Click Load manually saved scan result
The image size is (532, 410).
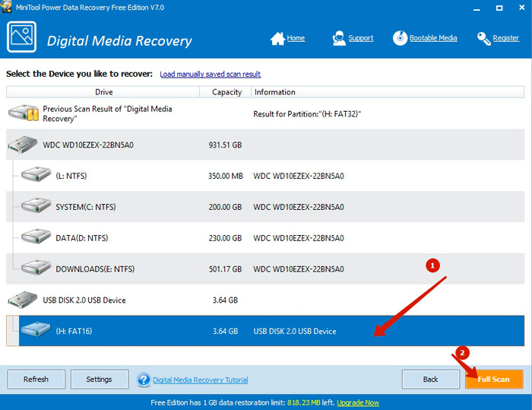click(211, 74)
